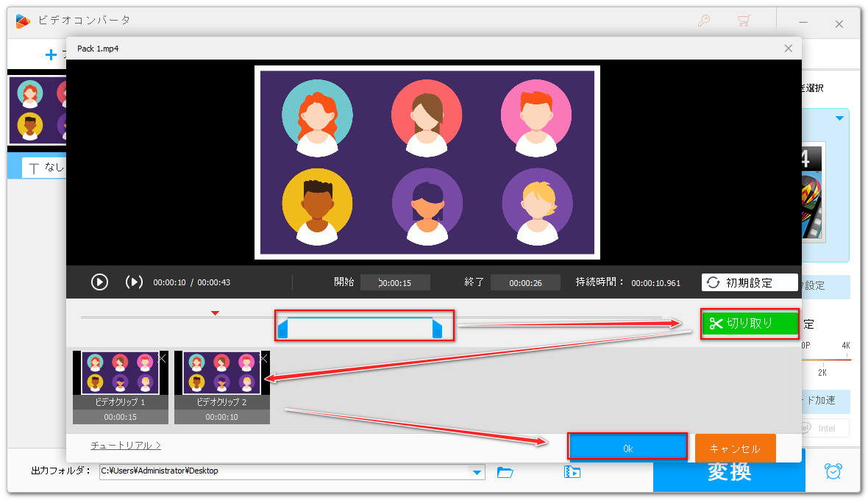
Task: Open the registration key icon in title bar
Action: coord(704,21)
